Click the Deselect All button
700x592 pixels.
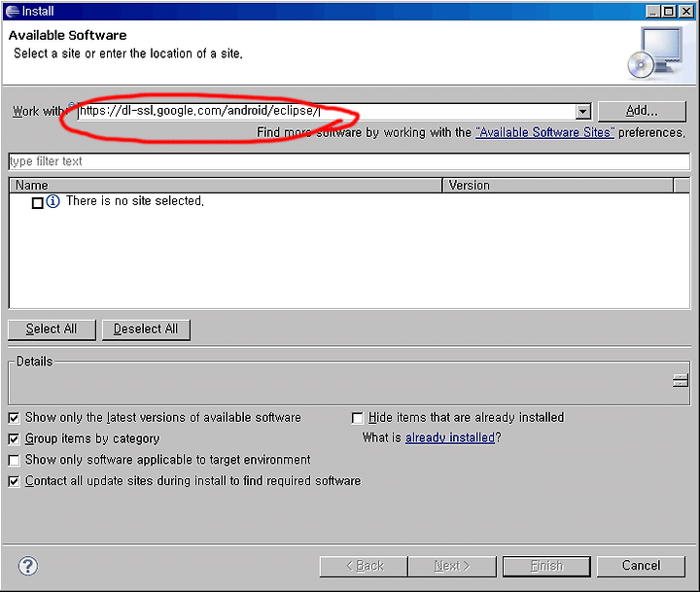146,330
